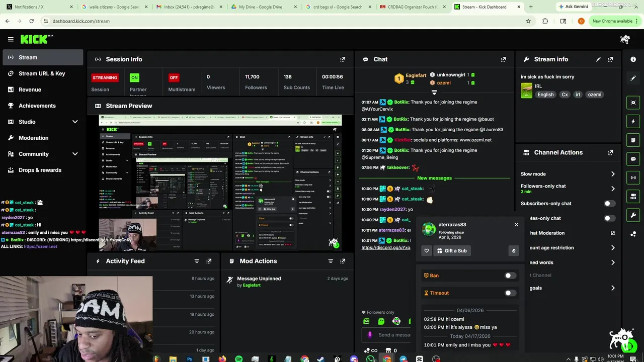This screenshot has height=362, width=644.
Task: Bookmark this page with the star icon
Action: tap(528, 21)
